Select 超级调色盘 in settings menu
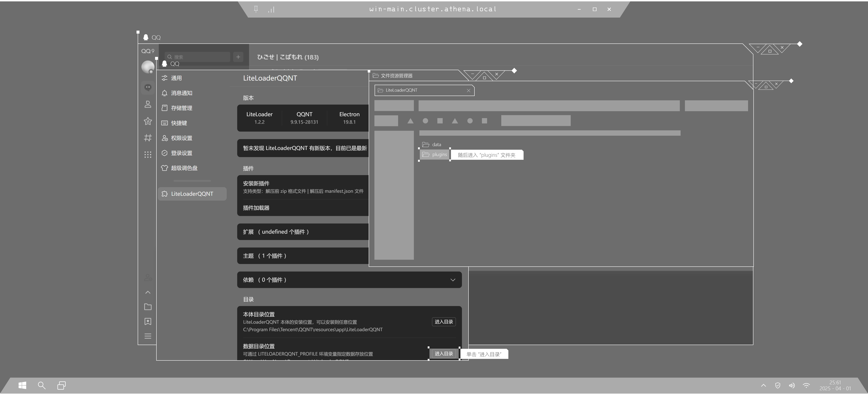 [192, 168]
